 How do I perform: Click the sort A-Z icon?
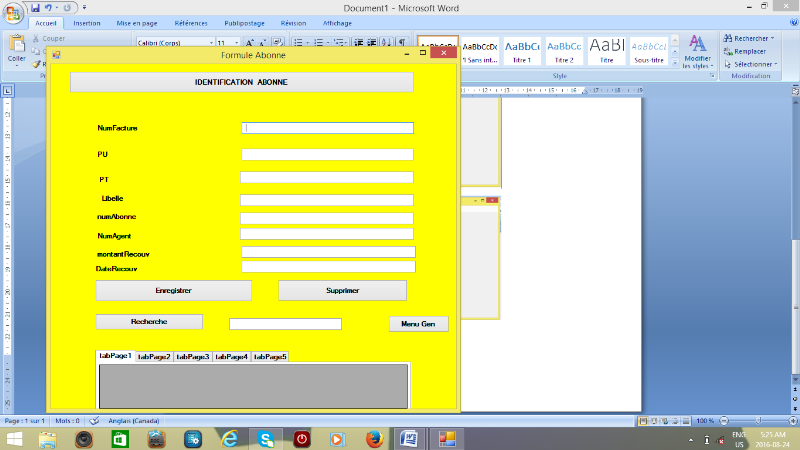pos(387,42)
